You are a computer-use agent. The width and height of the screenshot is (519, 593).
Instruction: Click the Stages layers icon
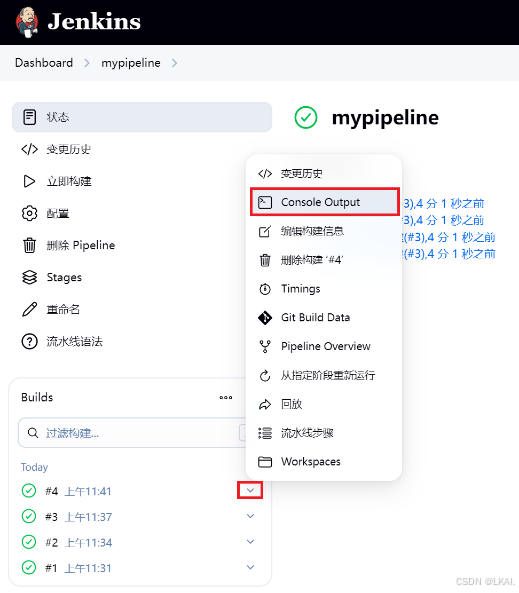(30, 278)
